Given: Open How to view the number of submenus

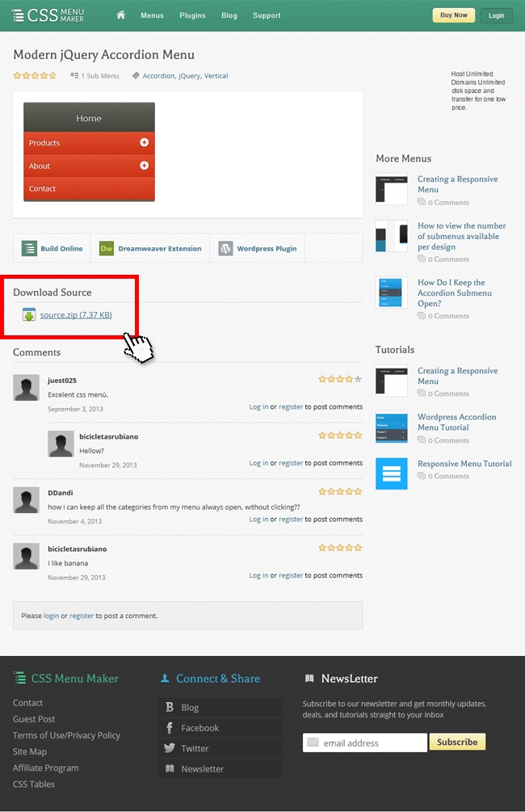Looking at the screenshot, I should click(x=462, y=236).
